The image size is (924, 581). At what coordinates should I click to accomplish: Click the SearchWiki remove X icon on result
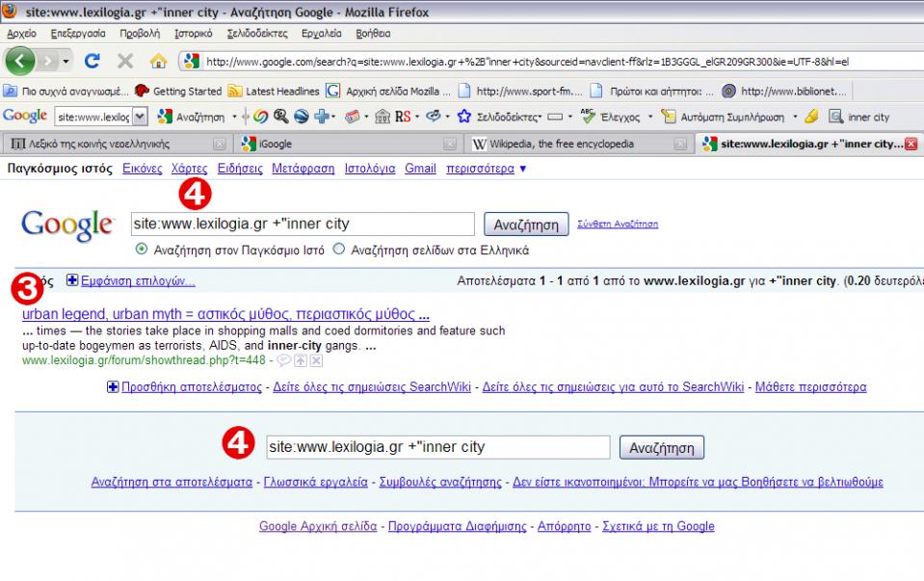316,360
